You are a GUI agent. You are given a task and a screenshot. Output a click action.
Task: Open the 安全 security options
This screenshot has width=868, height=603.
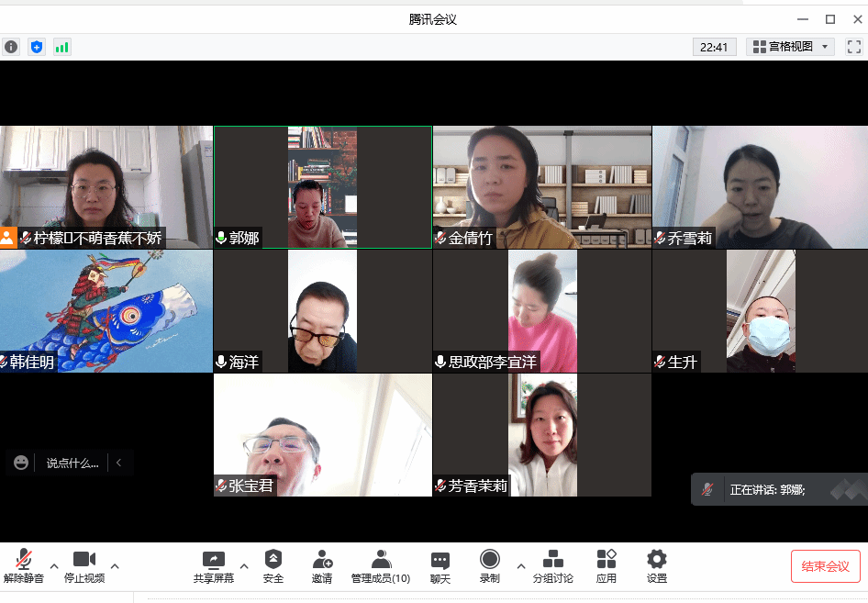(273, 566)
